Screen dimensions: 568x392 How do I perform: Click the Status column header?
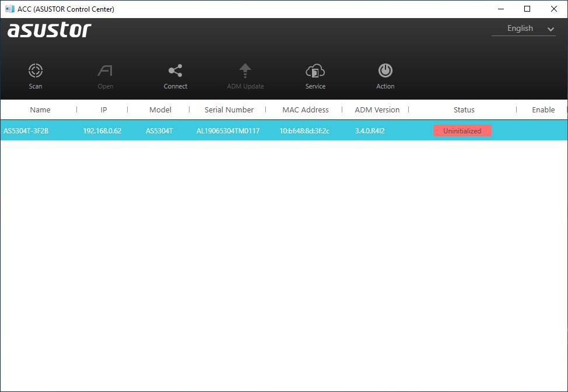click(464, 110)
